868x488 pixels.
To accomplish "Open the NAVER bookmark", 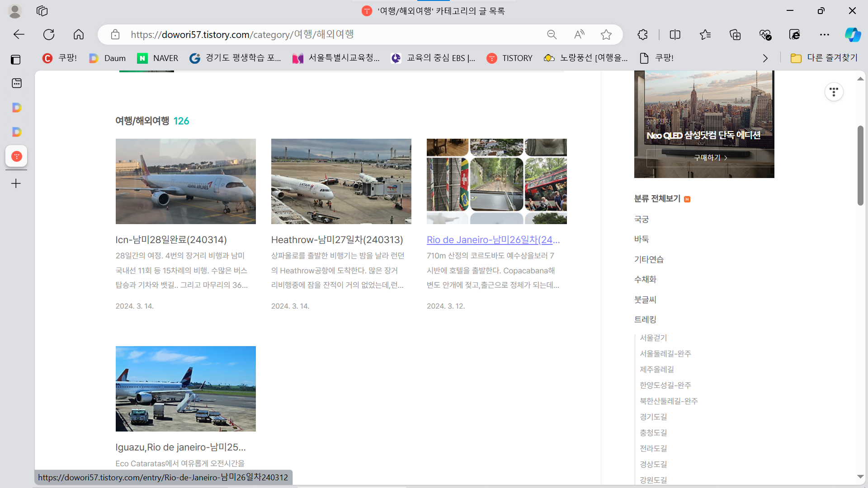I will click(x=158, y=58).
